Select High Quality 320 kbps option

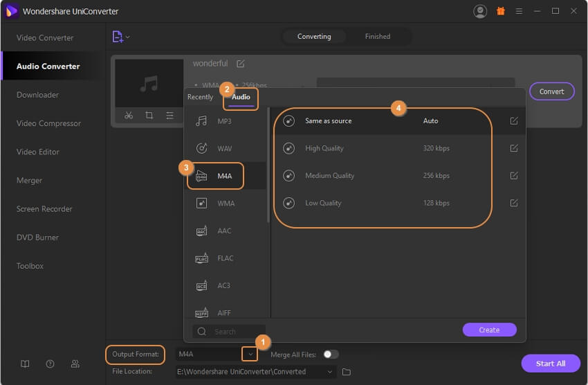pyautogui.click(x=398, y=148)
